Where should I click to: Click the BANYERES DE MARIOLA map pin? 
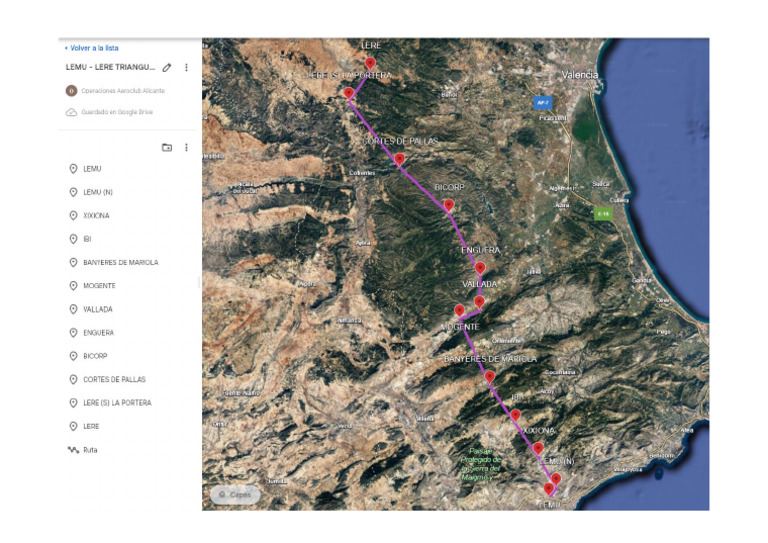(x=489, y=377)
